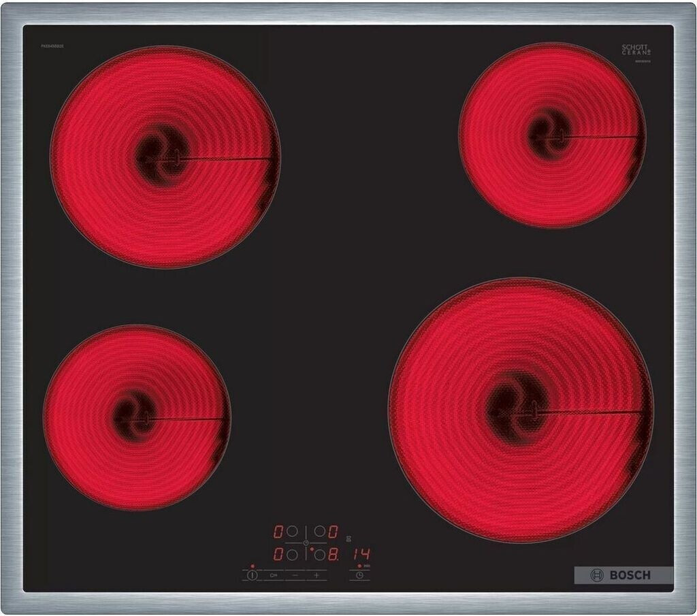
Task: Click the front right heat level 8 display
Action: (334, 554)
